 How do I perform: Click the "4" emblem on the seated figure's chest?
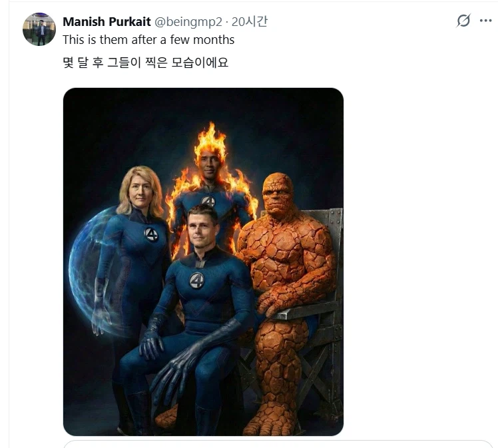click(196, 281)
